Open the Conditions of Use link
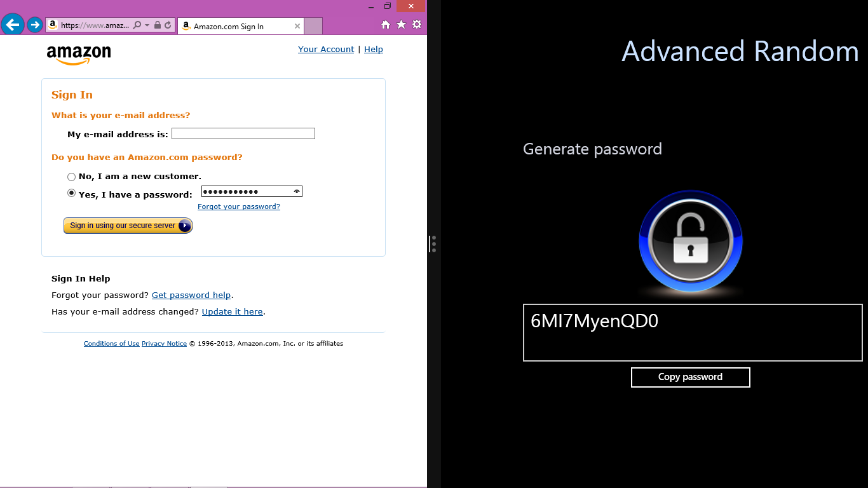The width and height of the screenshot is (868, 488). click(111, 343)
